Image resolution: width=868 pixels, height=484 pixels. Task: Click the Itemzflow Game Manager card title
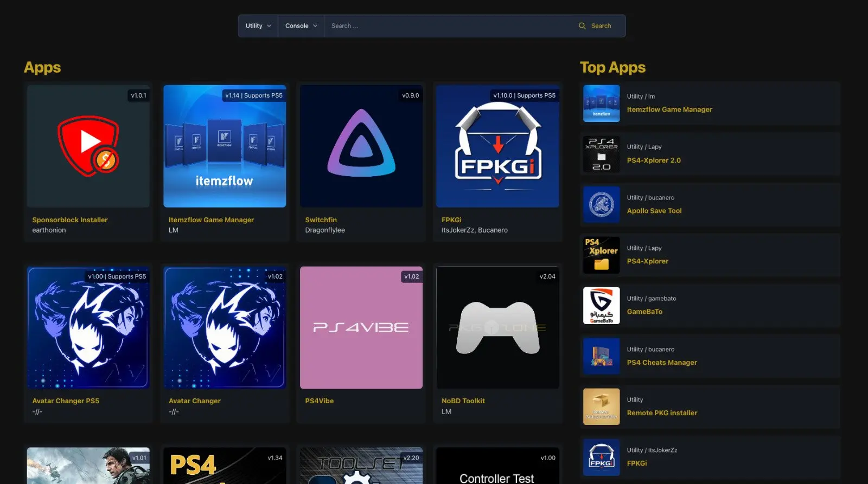click(211, 220)
